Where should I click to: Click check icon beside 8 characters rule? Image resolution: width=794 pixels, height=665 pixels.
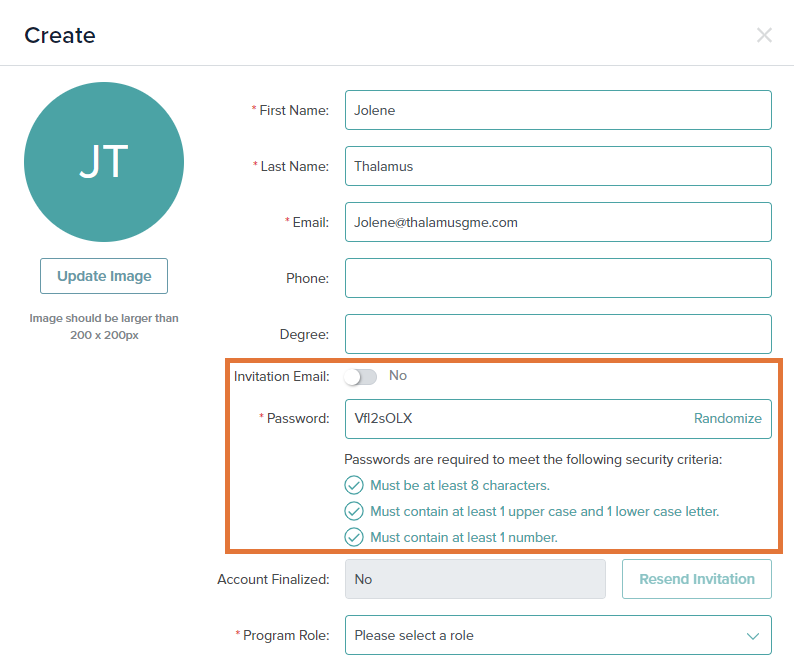point(354,485)
